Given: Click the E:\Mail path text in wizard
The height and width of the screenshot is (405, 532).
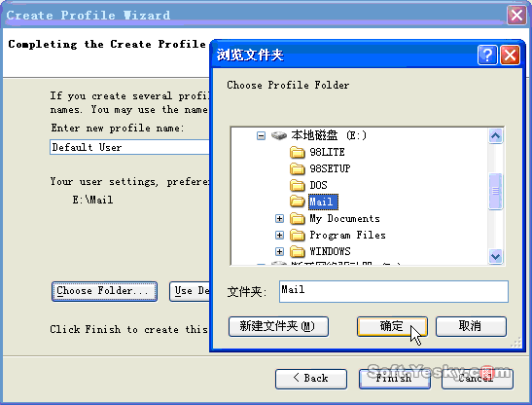Looking at the screenshot, I should point(92,200).
